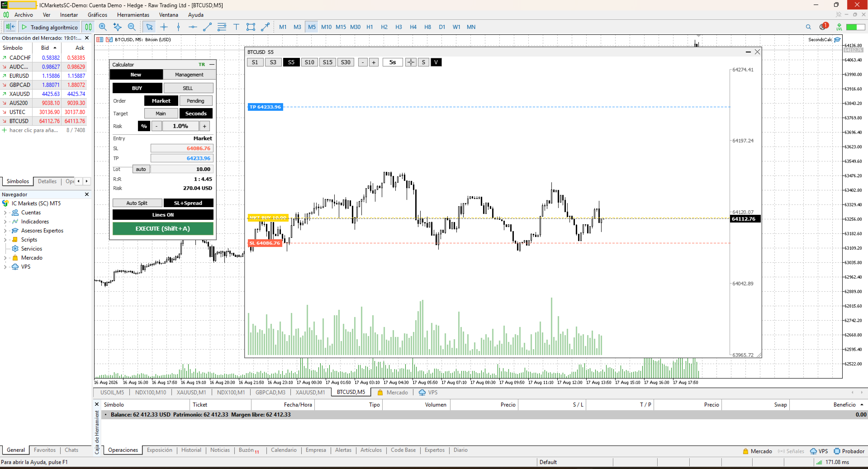Viewport: 868px width, 469px height.
Task: Expand the VPS tree node in Navegador
Action: click(5, 267)
